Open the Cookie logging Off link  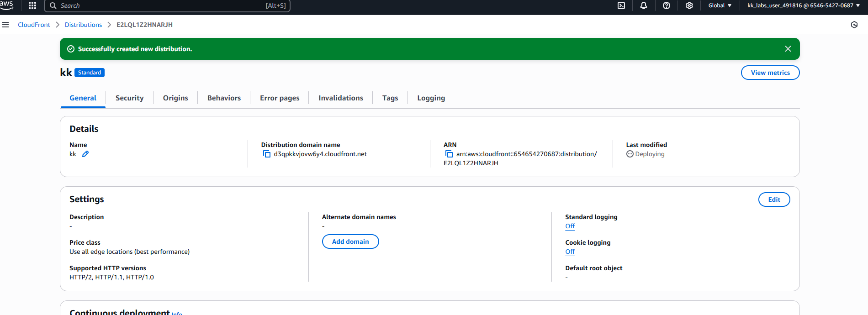[x=570, y=252]
